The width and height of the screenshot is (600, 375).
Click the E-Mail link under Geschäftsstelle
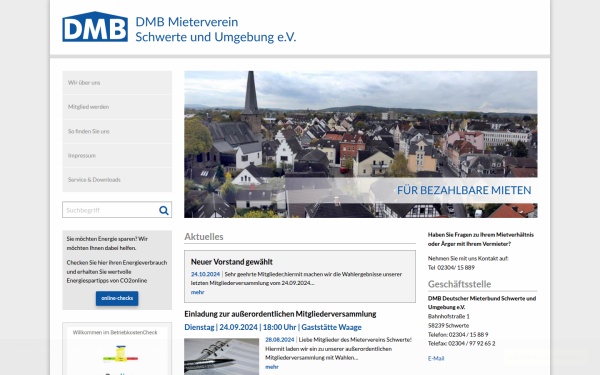[x=436, y=358]
